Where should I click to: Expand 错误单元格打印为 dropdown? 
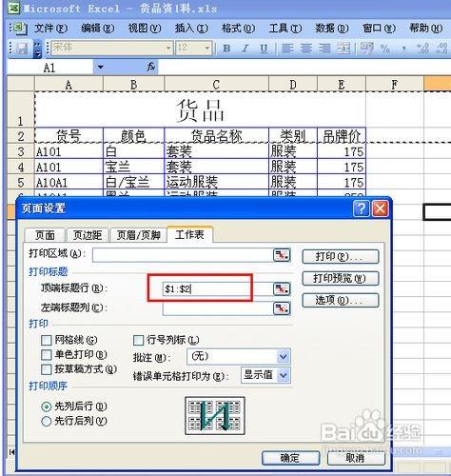tap(284, 375)
